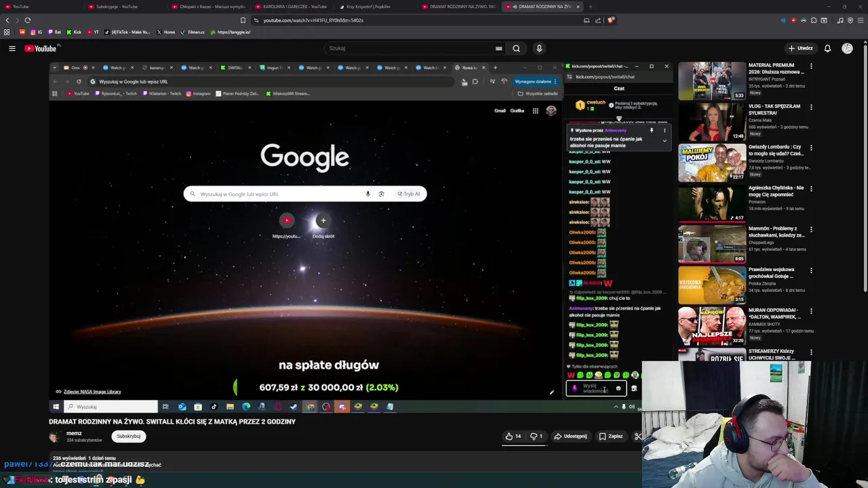Start voice search with the microphone
868x488 pixels.
click(x=539, y=48)
